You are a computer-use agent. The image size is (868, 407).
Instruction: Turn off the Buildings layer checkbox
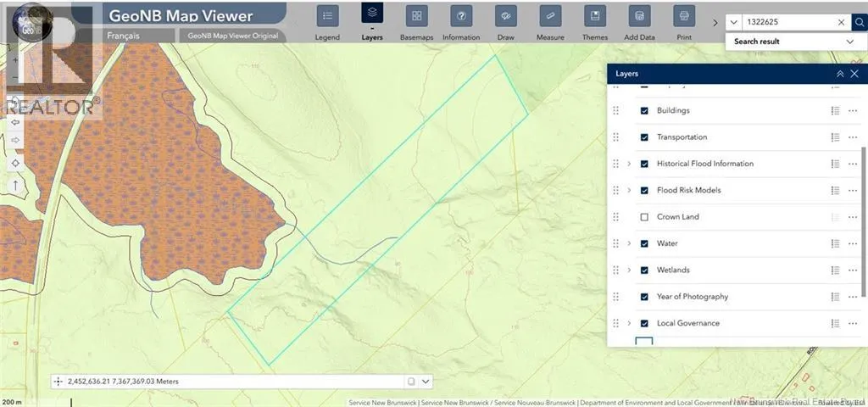pos(644,111)
